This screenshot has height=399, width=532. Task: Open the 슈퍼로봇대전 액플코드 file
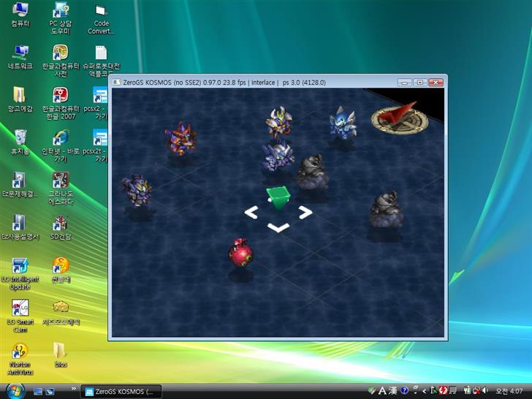(101, 61)
